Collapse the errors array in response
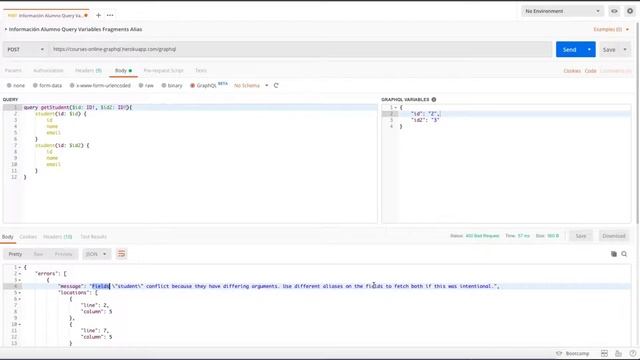This screenshot has width=640, height=360. click(x=20, y=274)
